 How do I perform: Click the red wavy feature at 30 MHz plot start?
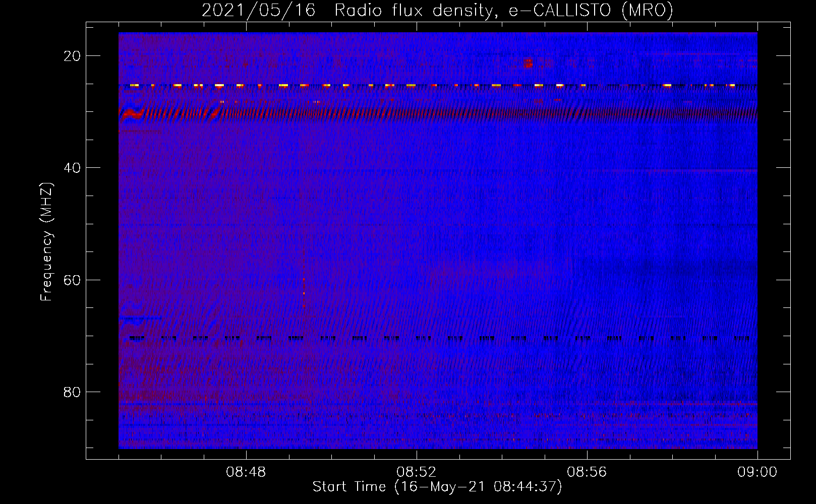point(132,115)
